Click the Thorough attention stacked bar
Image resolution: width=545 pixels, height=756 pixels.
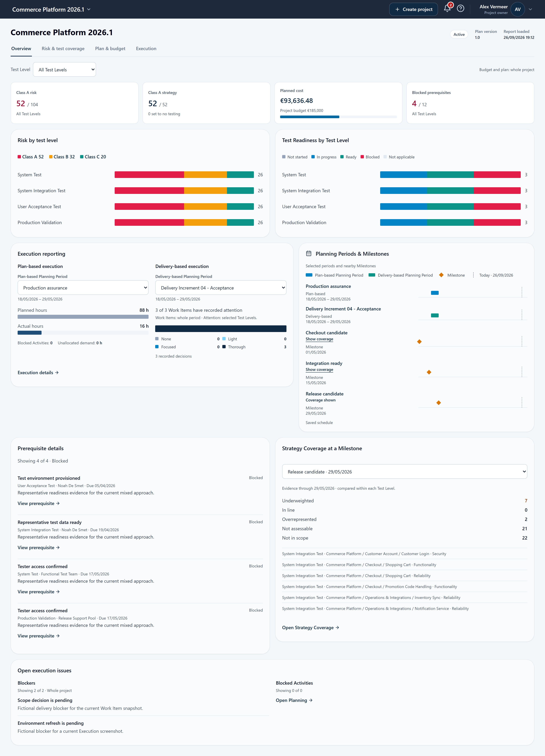pos(221,329)
